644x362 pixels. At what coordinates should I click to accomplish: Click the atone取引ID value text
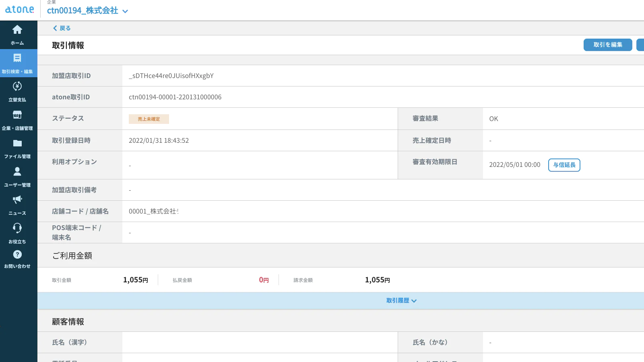[175, 97]
